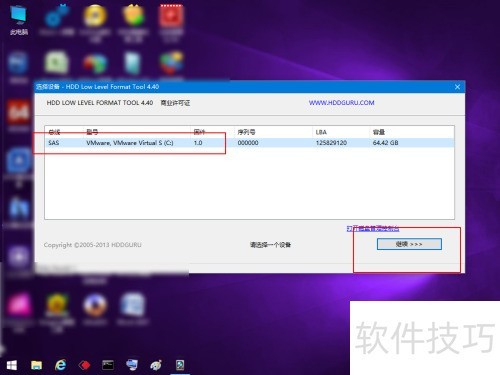Close the HDD Low Level Format Tool dialog

click(457, 87)
